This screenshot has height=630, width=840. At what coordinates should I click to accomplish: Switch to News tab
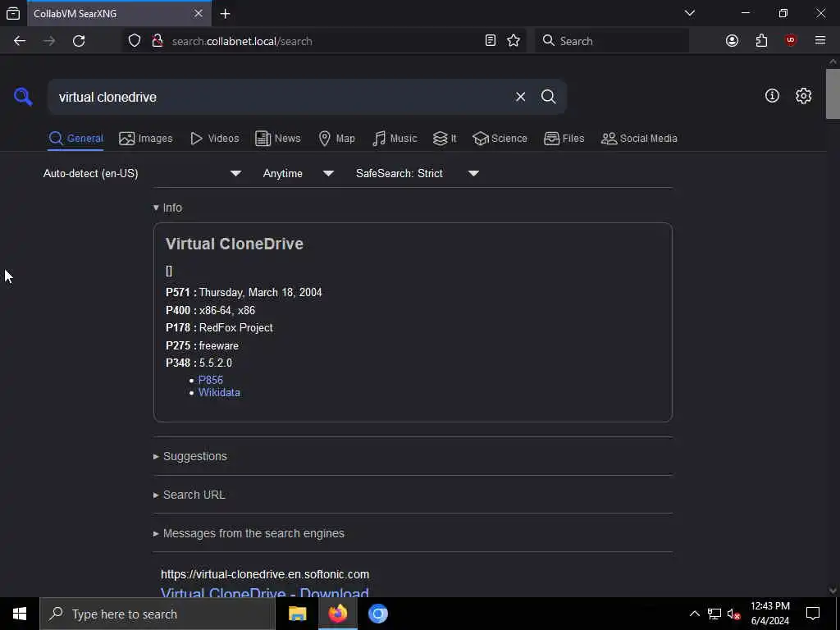click(278, 139)
